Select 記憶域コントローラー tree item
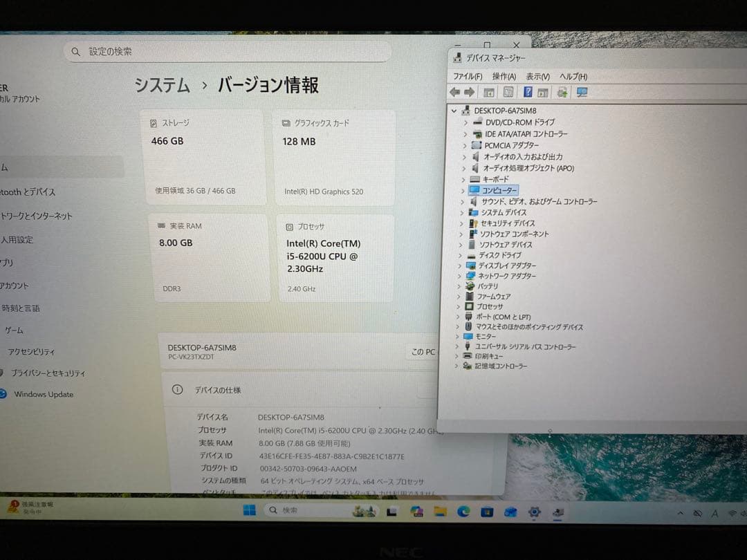 [501, 366]
